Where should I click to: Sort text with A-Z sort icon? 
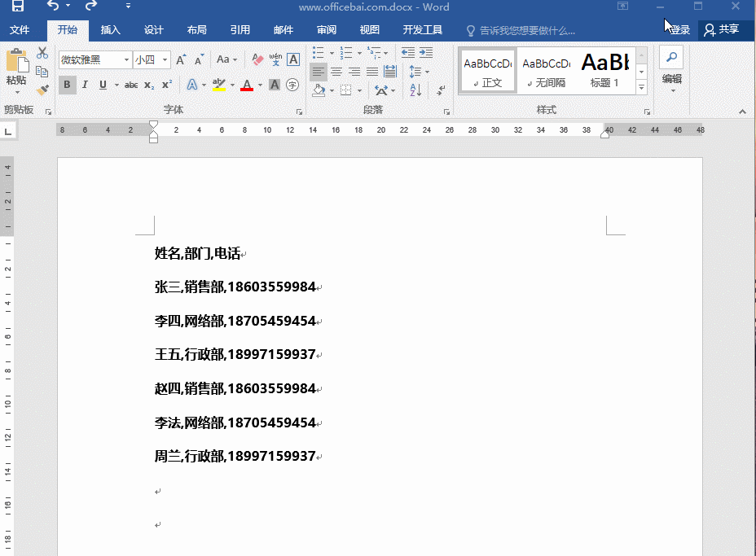(415, 90)
